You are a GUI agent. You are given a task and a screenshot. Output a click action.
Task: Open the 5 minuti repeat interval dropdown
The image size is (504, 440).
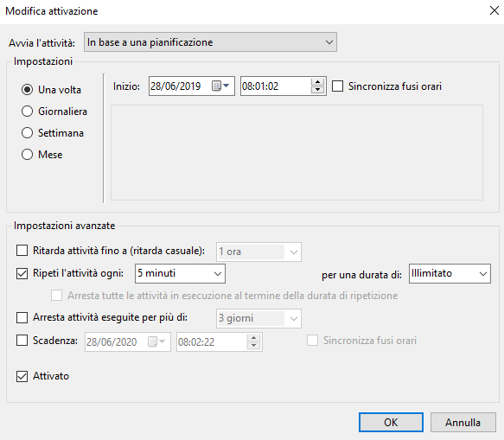(x=180, y=273)
